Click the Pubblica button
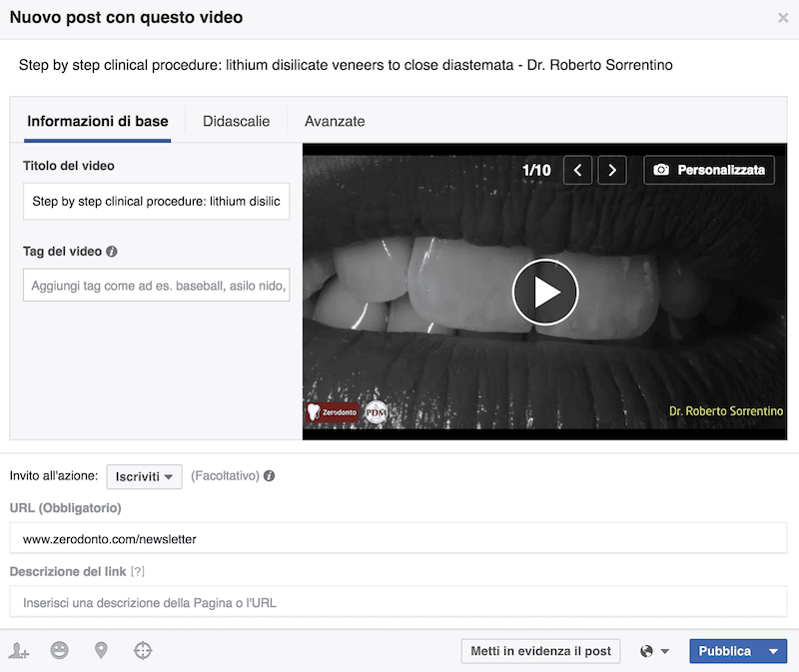799x672 pixels. (725, 651)
